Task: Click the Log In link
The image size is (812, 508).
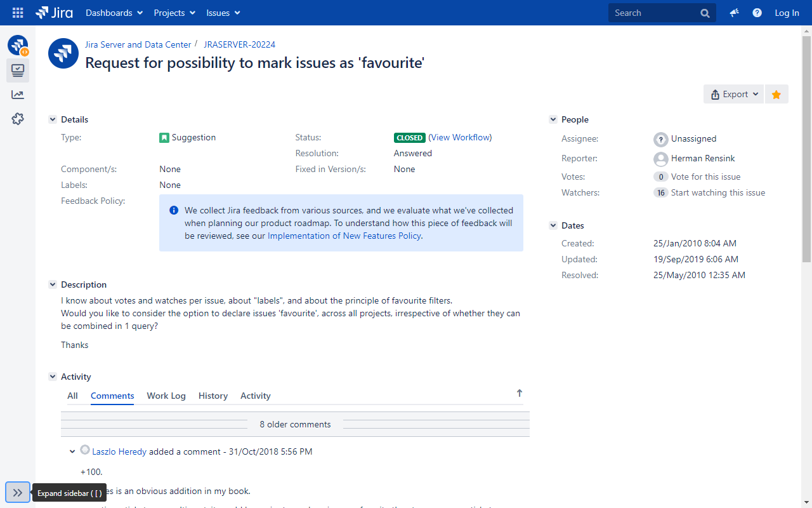Action: (787, 13)
